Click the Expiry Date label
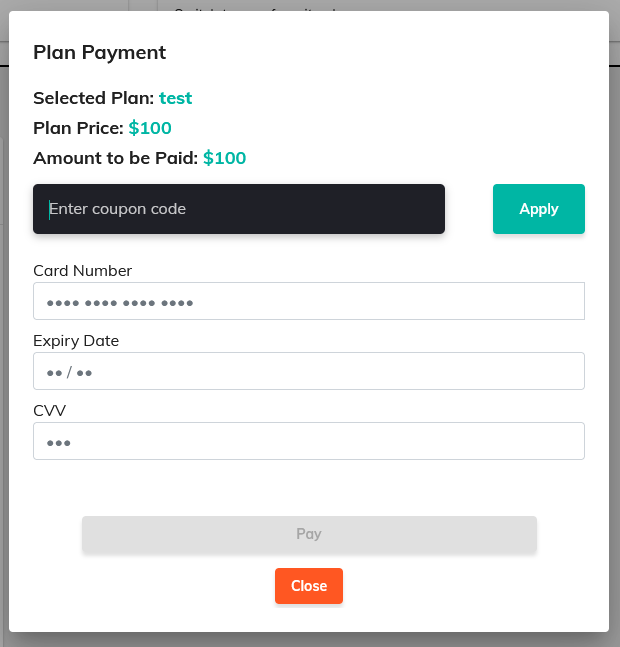This screenshot has height=647, width=620. tap(76, 340)
